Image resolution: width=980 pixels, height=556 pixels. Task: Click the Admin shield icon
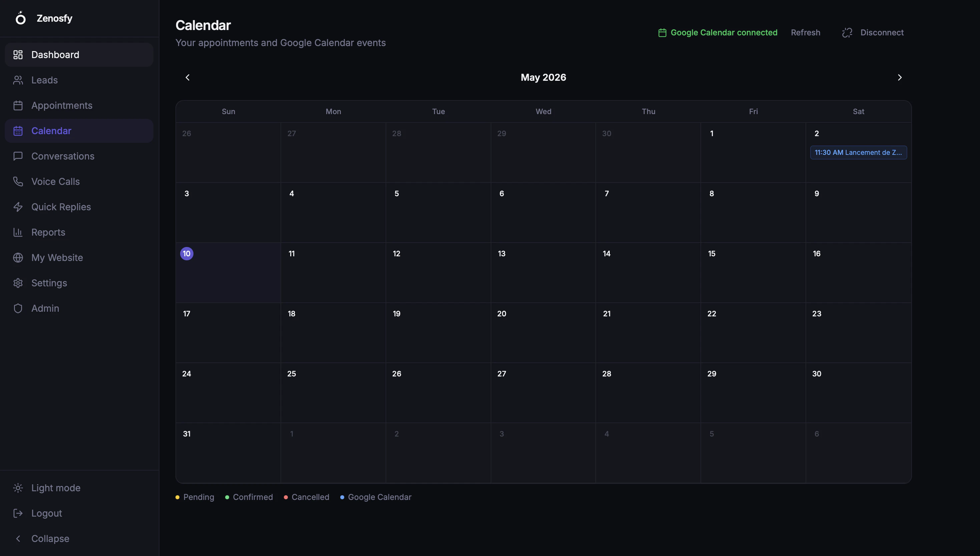pyautogui.click(x=18, y=308)
